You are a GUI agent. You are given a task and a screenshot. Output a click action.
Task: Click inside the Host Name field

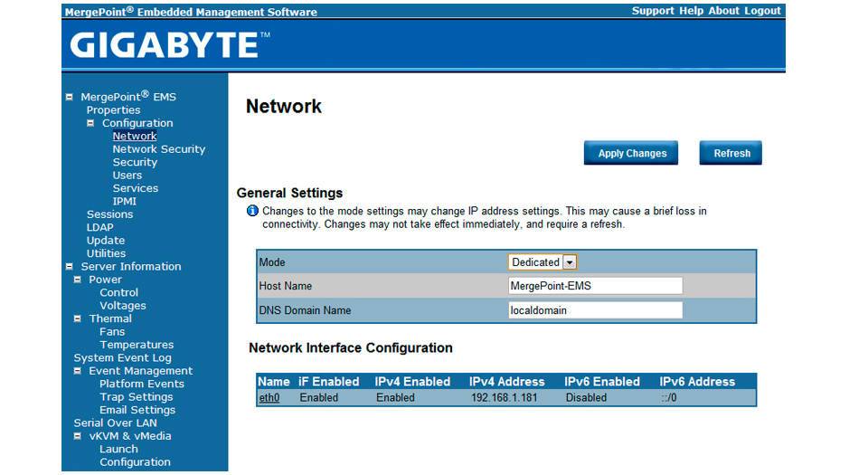tap(595, 286)
